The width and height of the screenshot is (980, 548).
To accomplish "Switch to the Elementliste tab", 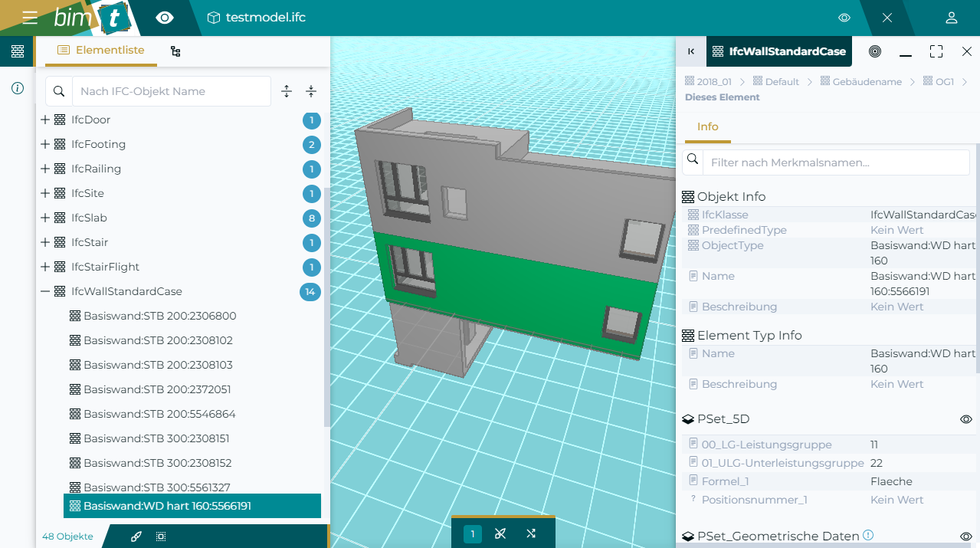I will [x=101, y=51].
